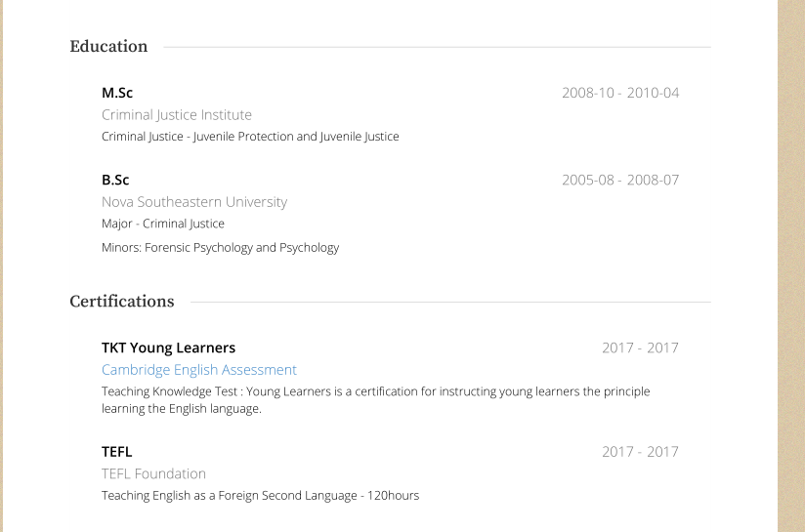Image resolution: width=805 pixels, height=532 pixels.
Task: Click the Certifications section heading
Action: [122, 302]
